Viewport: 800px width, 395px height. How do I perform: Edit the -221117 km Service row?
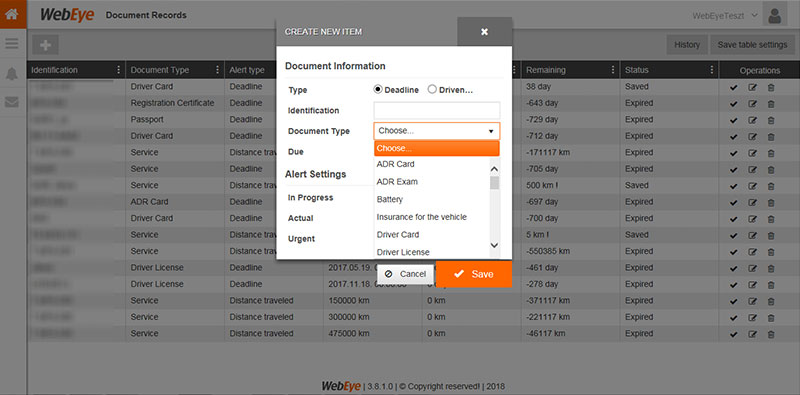[x=752, y=317]
